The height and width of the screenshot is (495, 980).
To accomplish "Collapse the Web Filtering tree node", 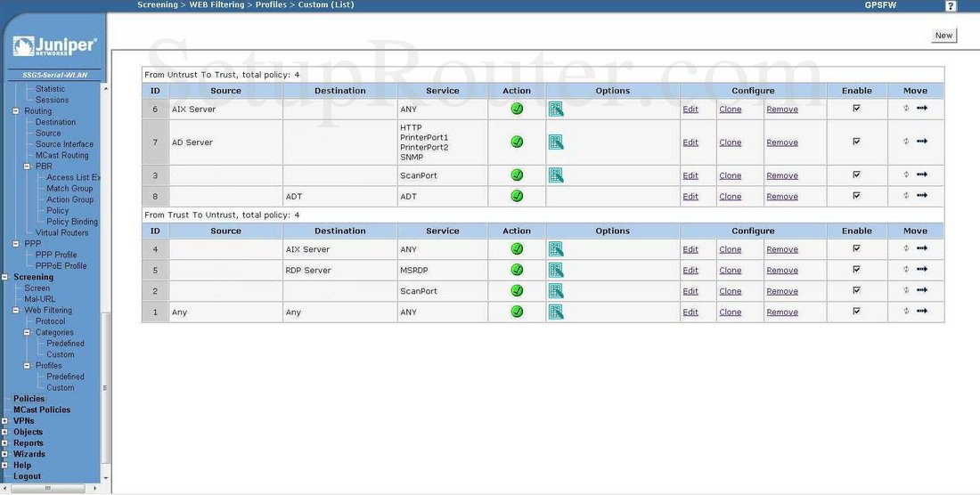I will [16, 310].
